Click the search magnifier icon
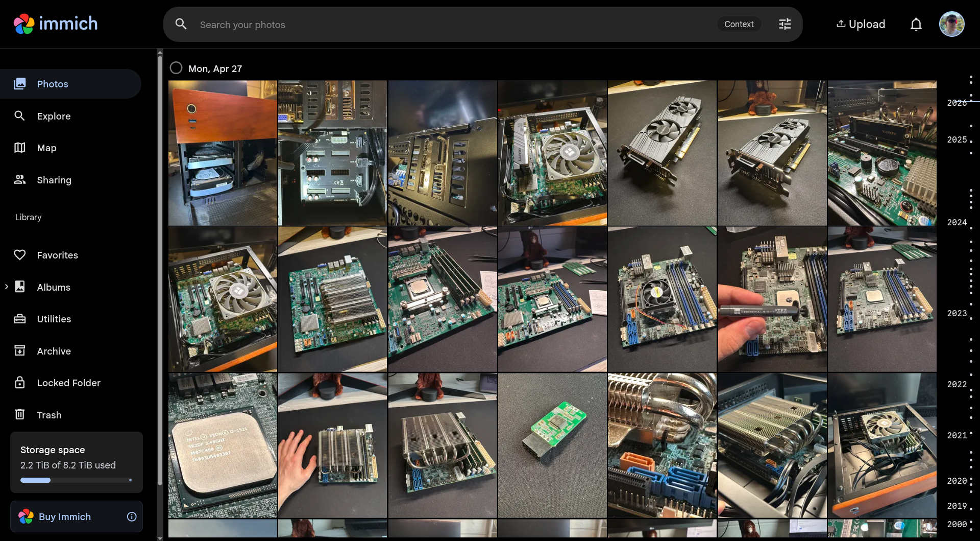The width and height of the screenshot is (980, 541). pos(181,24)
